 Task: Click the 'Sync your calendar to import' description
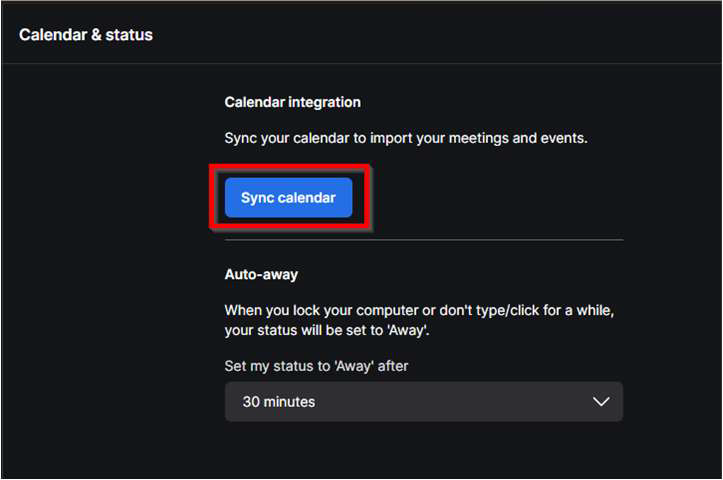point(405,137)
